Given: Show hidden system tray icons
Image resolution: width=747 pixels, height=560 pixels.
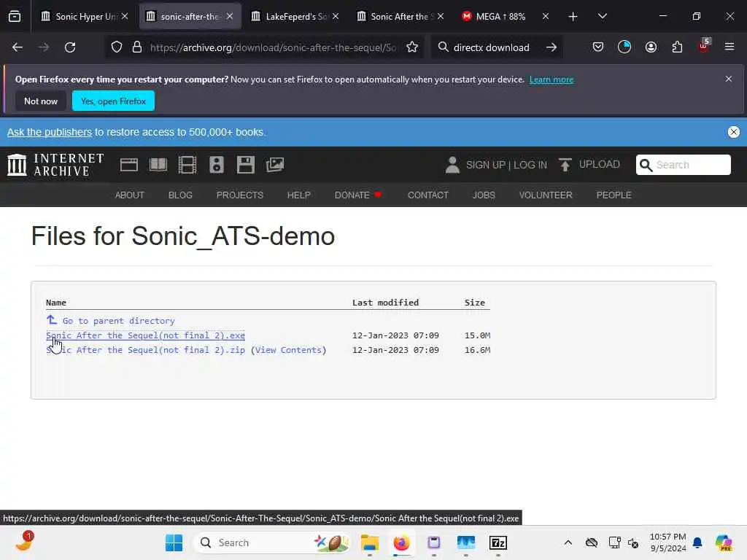Looking at the screenshot, I should (x=568, y=542).
